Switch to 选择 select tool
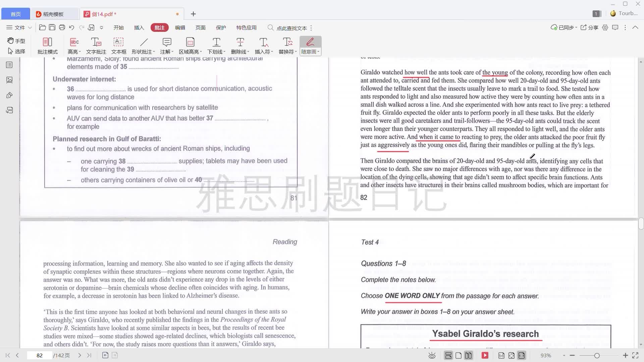 click(x=16, y=51)
